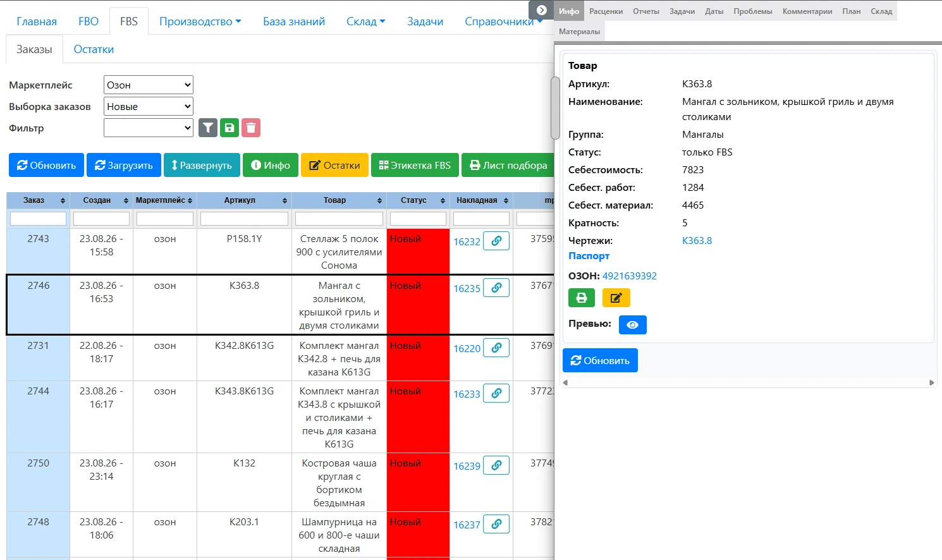942x560 pixels.
Task: Click the Загрузить button
Action: point(124,166)
